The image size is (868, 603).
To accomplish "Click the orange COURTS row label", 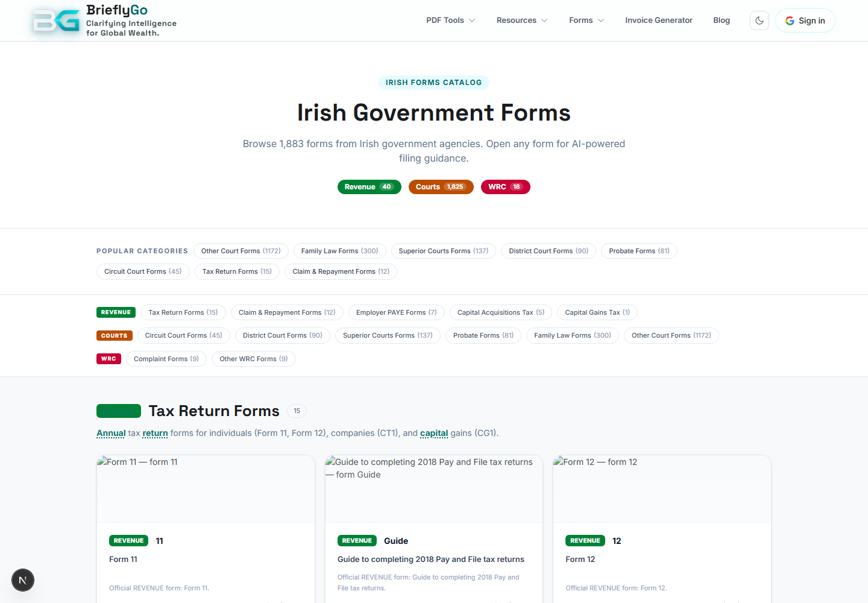I will pyautogui.click(x=114, y=335).
